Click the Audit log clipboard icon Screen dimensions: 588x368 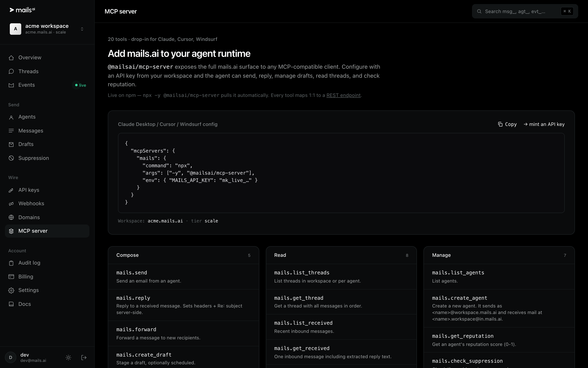click(11, 263)
